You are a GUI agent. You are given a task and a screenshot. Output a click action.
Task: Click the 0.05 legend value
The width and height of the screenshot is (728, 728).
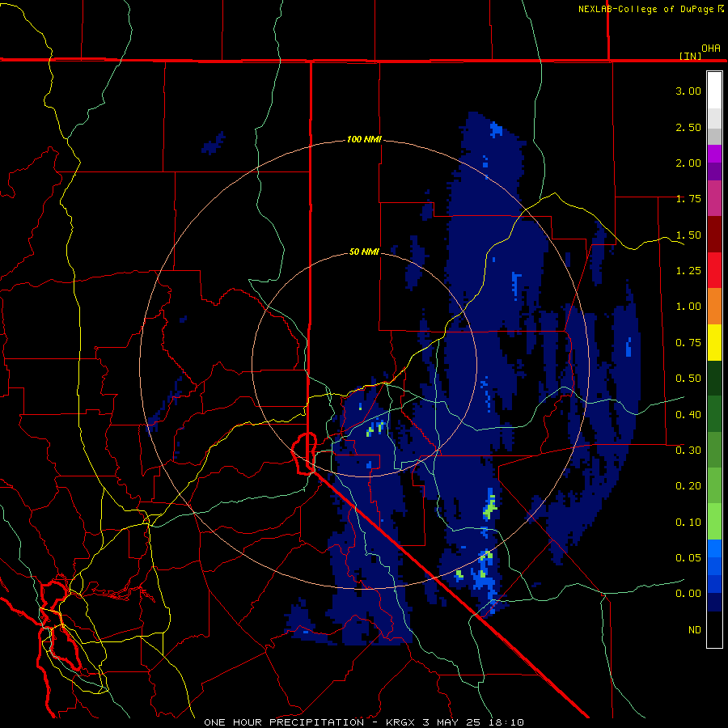(x=688, y=558)
